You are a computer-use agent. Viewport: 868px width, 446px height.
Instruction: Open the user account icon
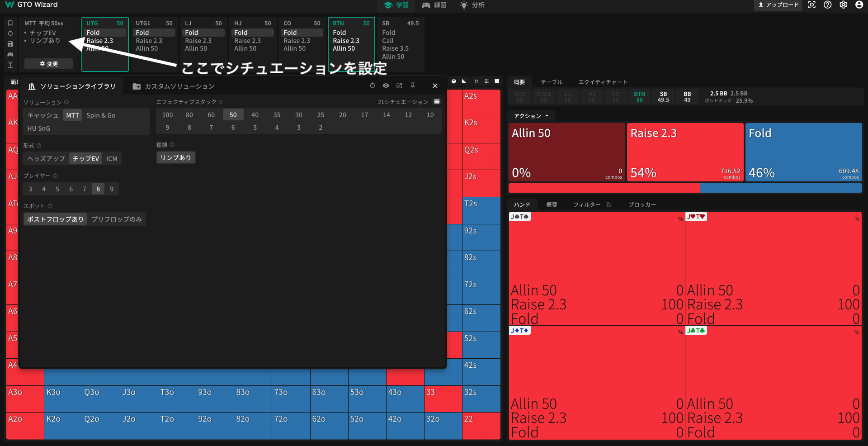(x=859, y=5)
